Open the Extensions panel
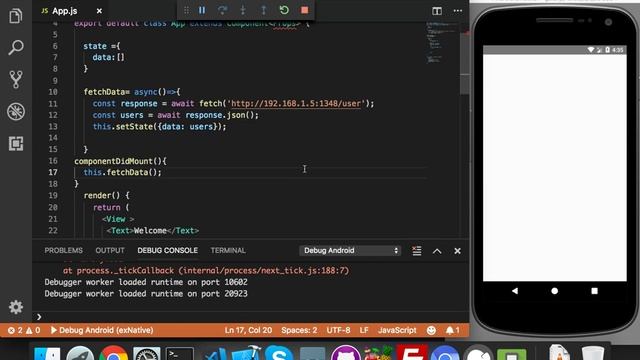 [16, 144]
